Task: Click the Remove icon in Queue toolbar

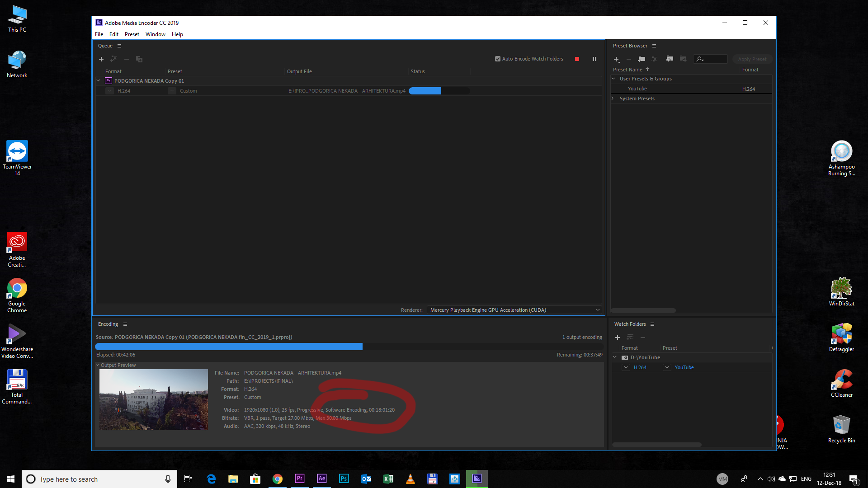Action: point(127,59)
